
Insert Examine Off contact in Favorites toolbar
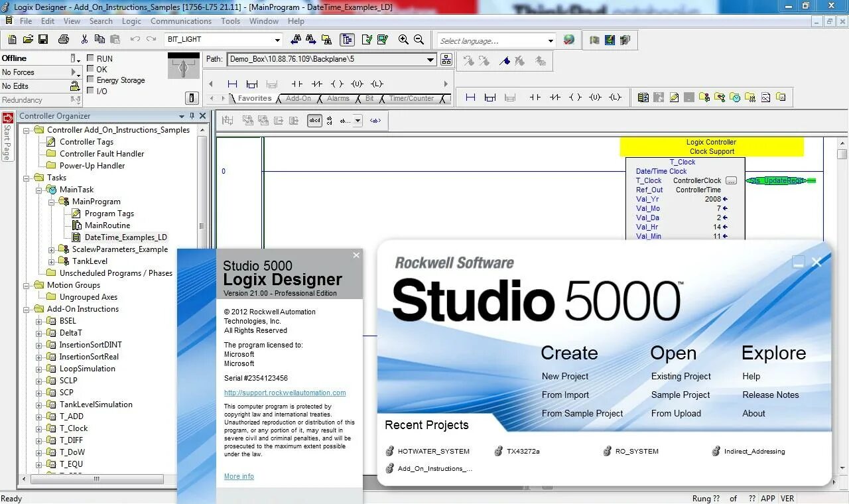[316, 84]
